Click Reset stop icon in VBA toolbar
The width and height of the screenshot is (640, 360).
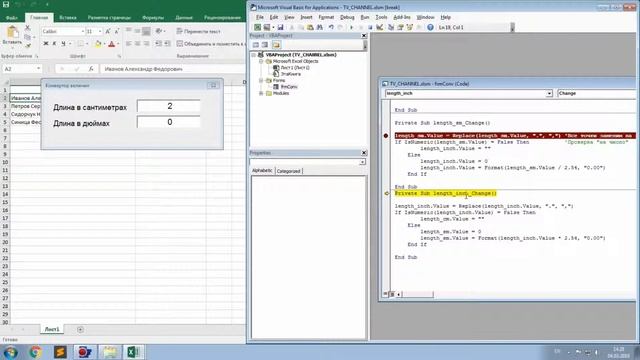[x=370, y=27]
